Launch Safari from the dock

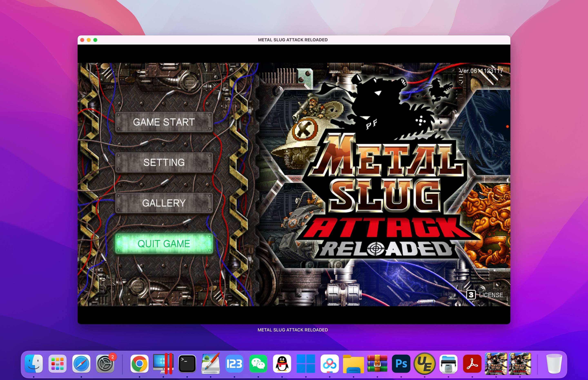point(81,364)
